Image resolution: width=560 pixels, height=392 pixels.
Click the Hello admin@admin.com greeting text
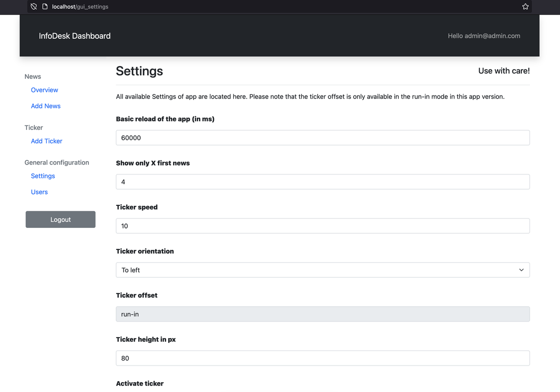[x=484, y=36]
